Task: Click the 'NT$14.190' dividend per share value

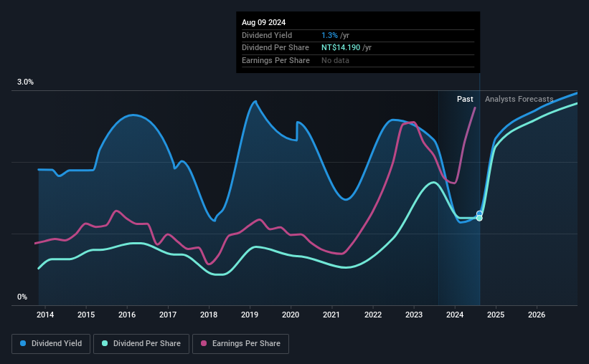Action: 341,48
